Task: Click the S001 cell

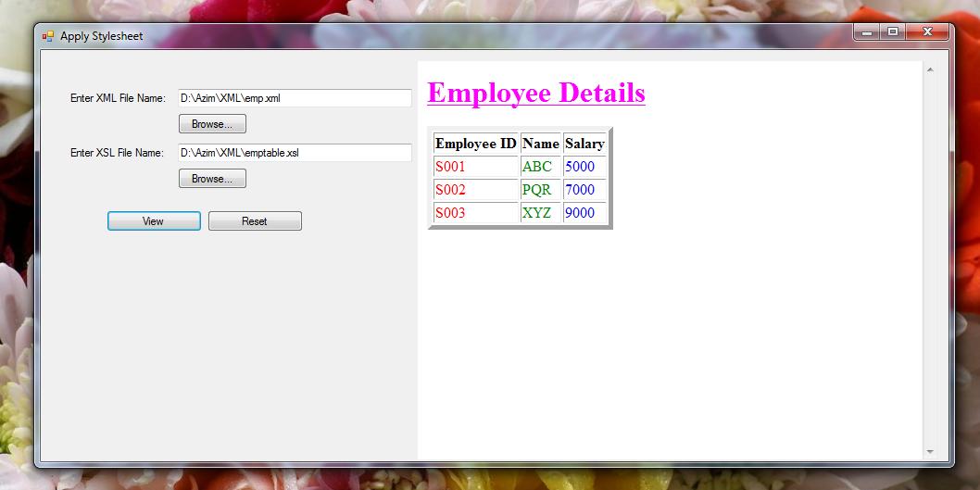Action: [x=476, y=167]
